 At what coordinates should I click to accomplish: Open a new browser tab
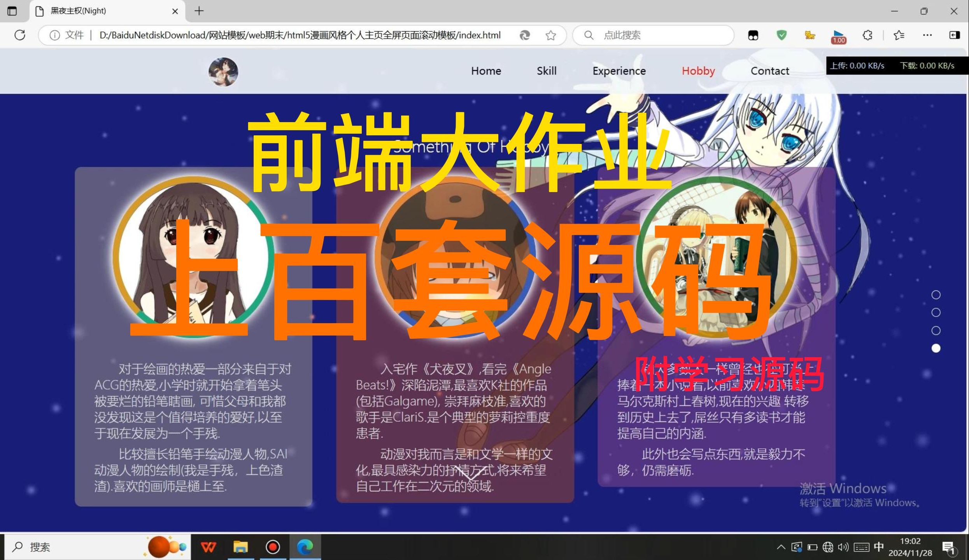(199, 11)
